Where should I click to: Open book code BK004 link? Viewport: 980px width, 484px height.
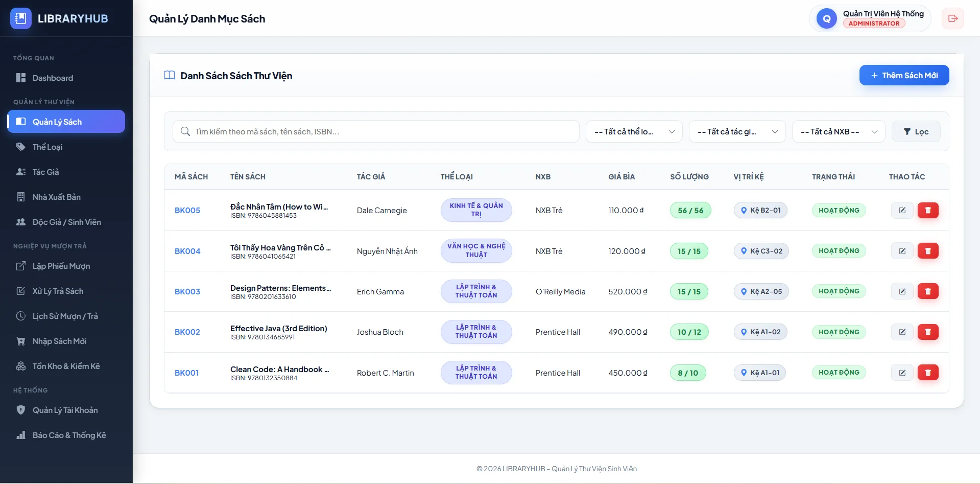(x=187, y=251)
